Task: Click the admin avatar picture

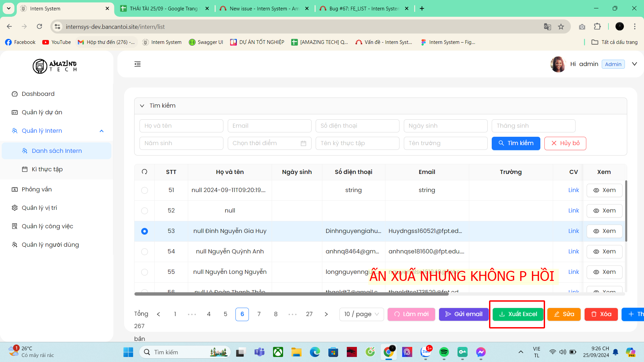Action: point(558,64)
